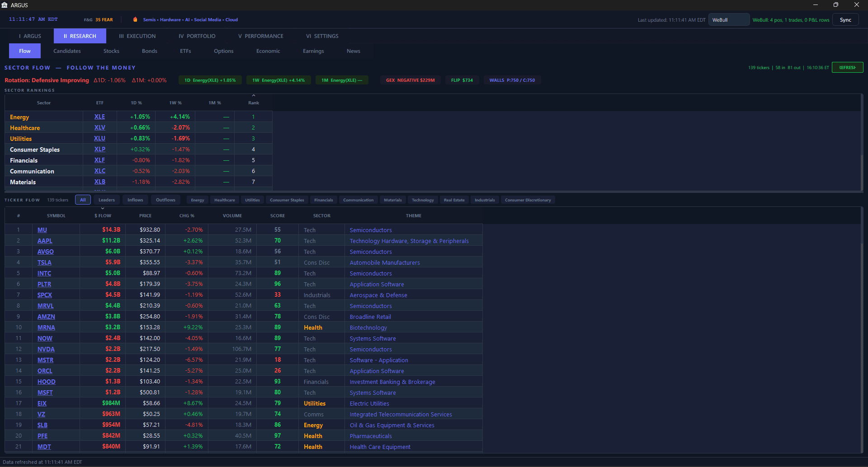
Task: Toggle the Inflows filter
Action: [x=135, y=200]
